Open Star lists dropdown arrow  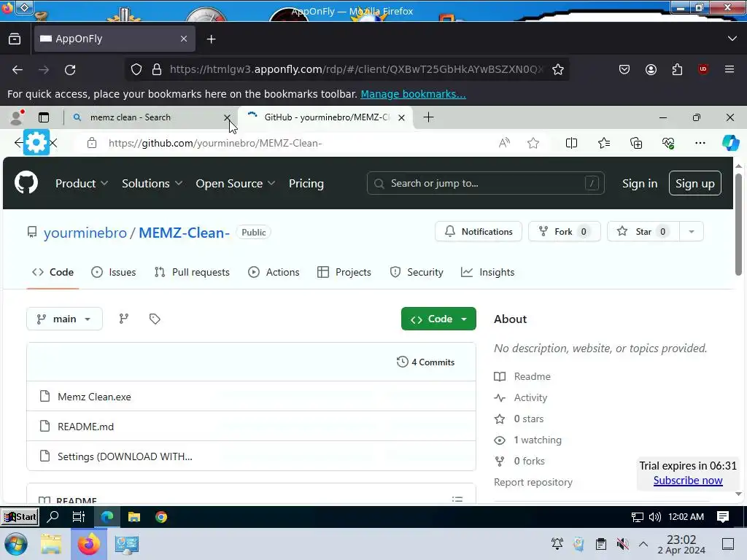pos(692,231)
